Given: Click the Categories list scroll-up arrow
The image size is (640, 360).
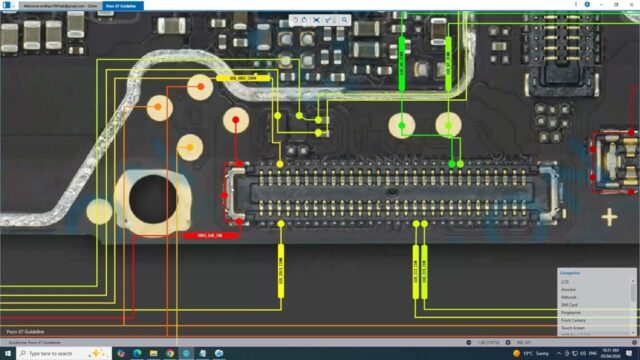Looking at the screenshot, I should (633, 281).
